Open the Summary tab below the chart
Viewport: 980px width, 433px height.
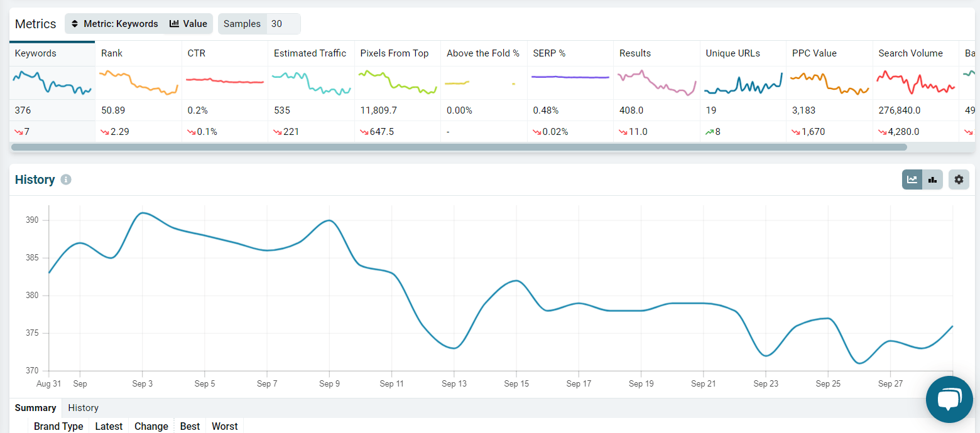(36, 408)
